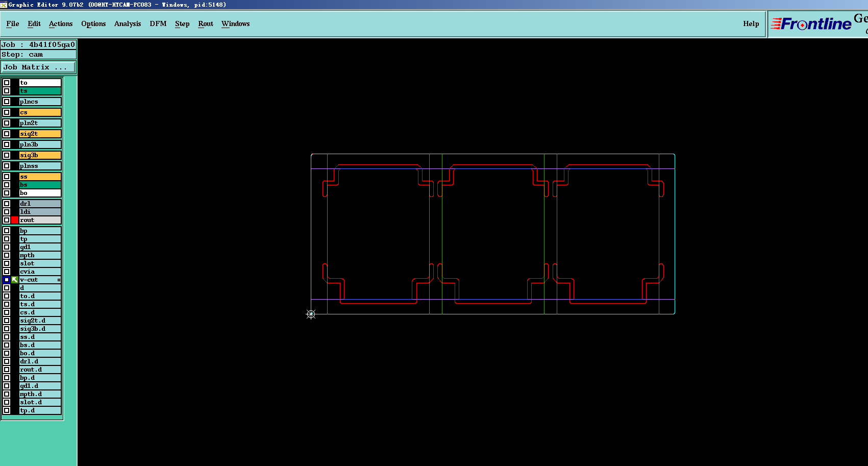
Task: Open the DFM menu
Action: pyautogui.click(x=158, y=23)
